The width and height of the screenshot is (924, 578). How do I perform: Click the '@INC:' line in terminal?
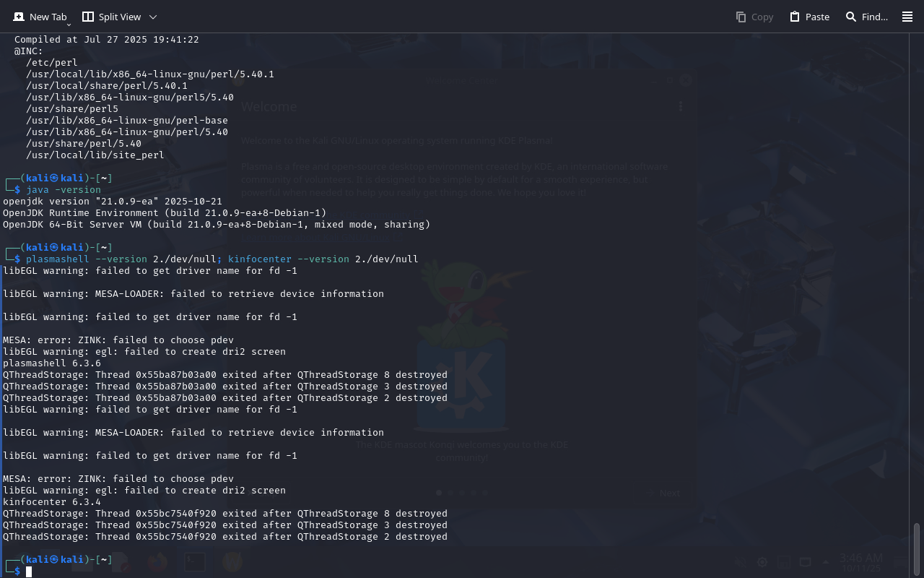(x=29, y=51)
